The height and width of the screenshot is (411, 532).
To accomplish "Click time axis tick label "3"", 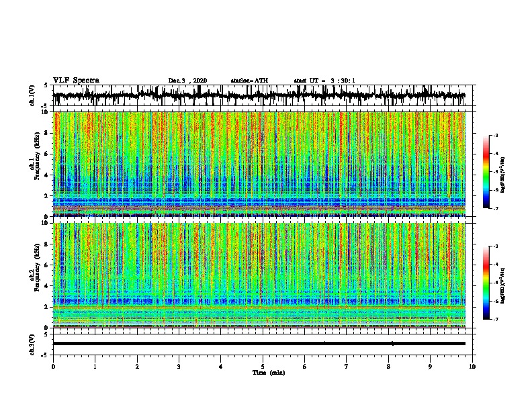I will click(179, 367).
